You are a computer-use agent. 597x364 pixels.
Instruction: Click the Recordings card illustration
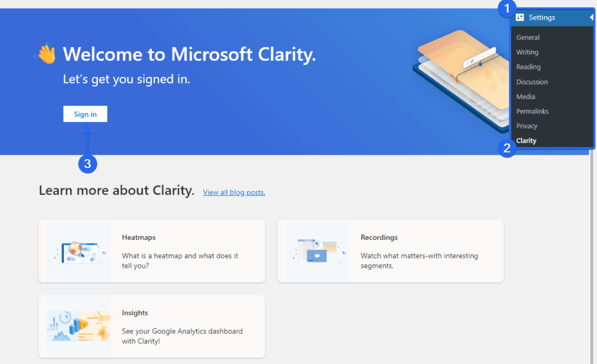[x=317, y=251]
